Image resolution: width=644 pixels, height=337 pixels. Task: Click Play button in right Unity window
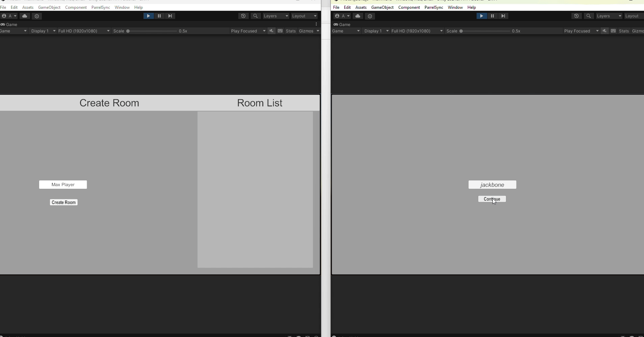pos(482,16)
